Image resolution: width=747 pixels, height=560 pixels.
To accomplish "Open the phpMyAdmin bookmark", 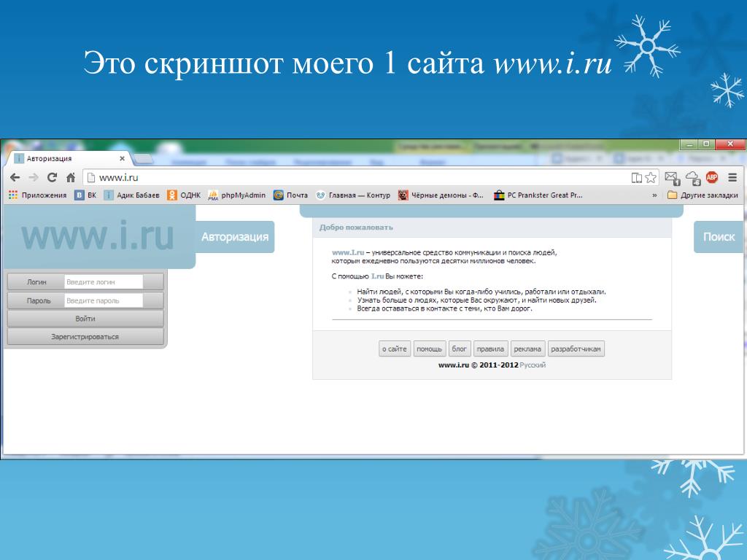I will 237,195.
